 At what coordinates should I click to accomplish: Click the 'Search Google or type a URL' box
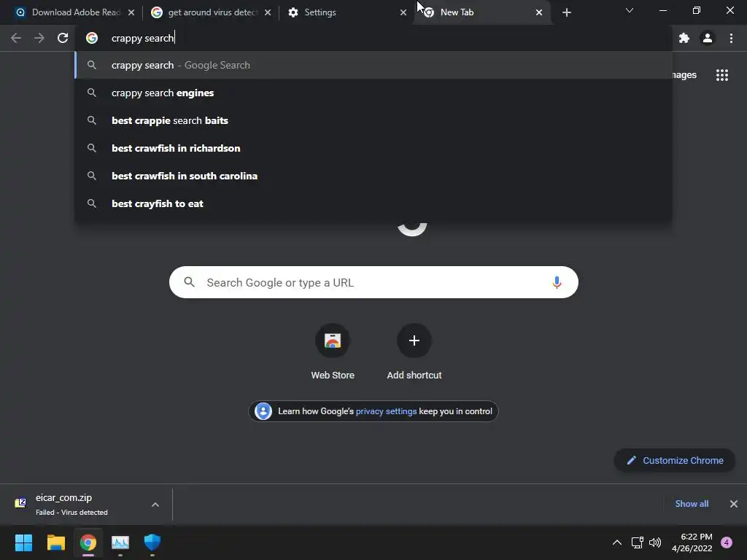373,282
